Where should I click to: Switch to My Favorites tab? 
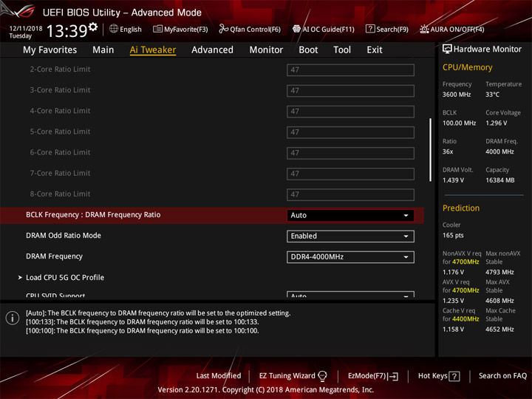(50, 50)
